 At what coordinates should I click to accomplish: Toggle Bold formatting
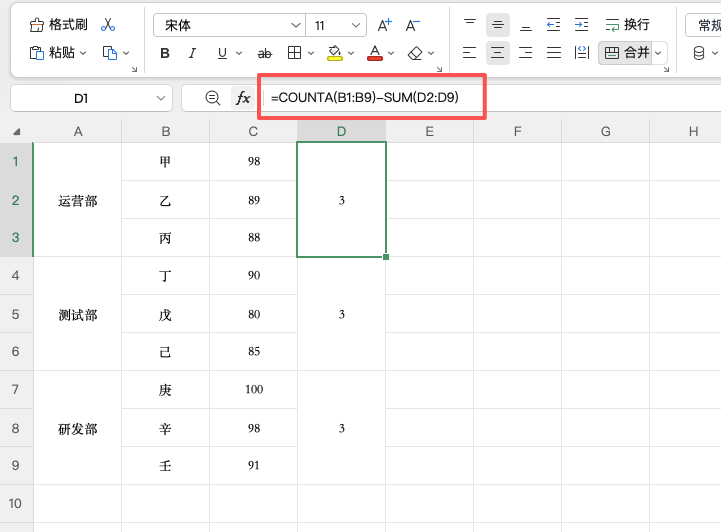[165, 53]
